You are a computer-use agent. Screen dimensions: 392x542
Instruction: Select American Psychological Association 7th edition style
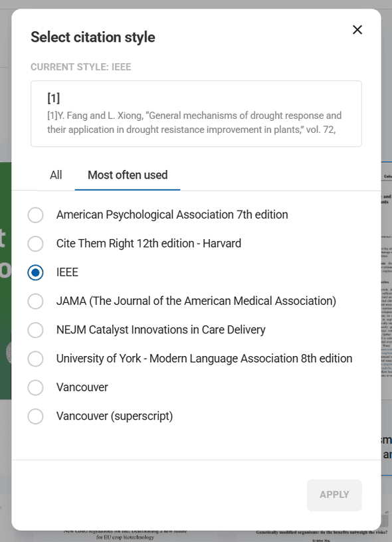35,215
